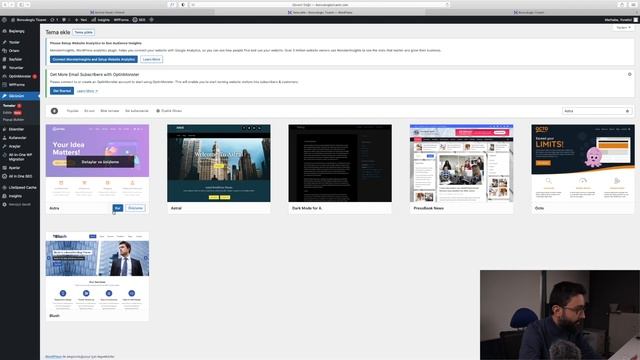The width and height of the screenshot is (640, 360).
Task: Click the theme search input field
Action: (x=596, y=111)
